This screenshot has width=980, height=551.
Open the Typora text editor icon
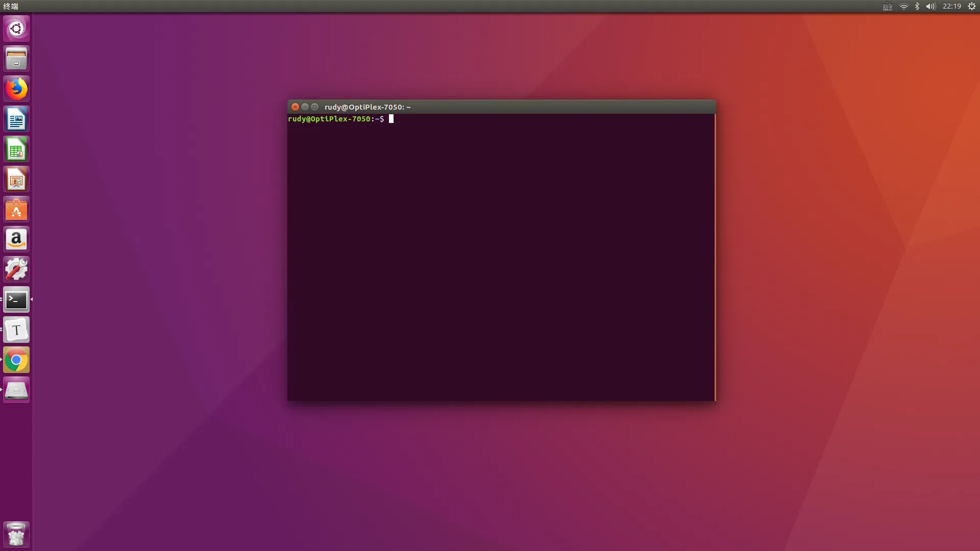16,330
